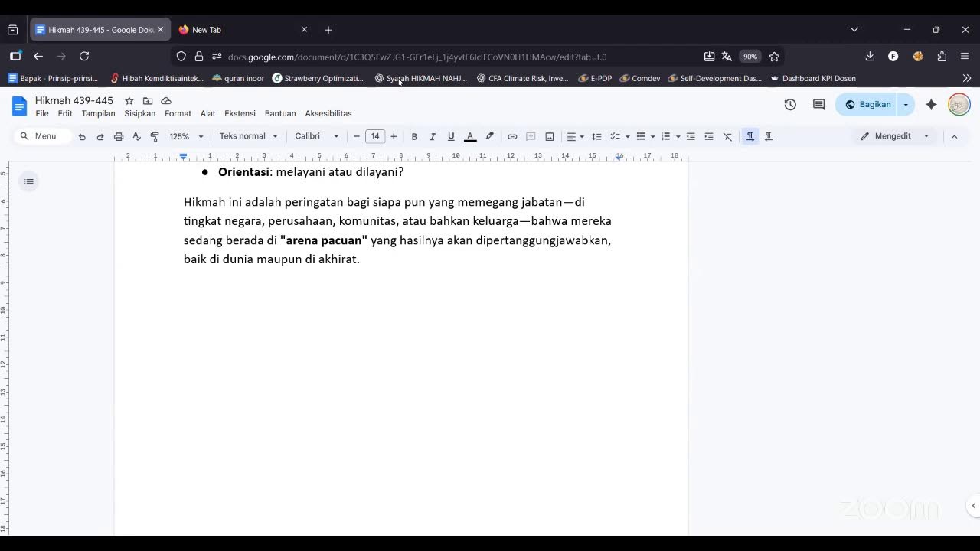The width and height of the screenshot is (980, 551).
Task: Reload the page in the browser
Action: 84,56
